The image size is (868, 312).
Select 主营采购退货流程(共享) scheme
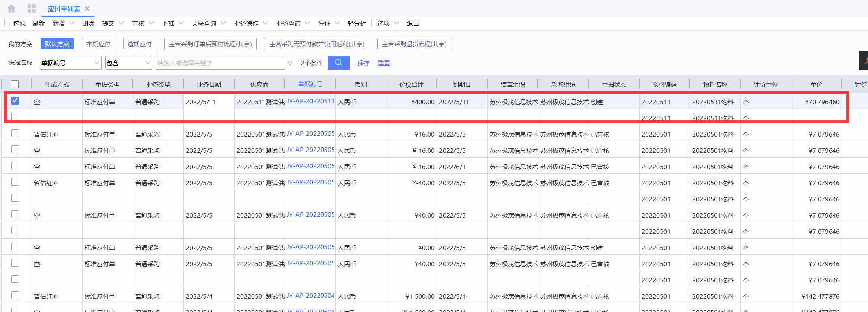coord(414,44)
